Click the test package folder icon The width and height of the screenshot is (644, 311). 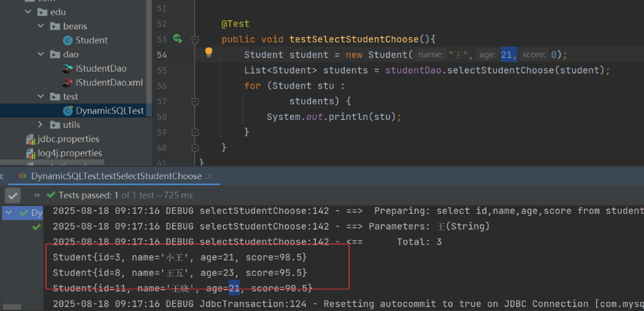(55, 96)
